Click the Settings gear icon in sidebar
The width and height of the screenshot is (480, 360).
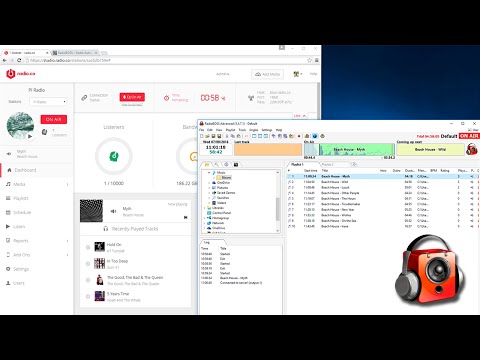[x=8, y=269]
